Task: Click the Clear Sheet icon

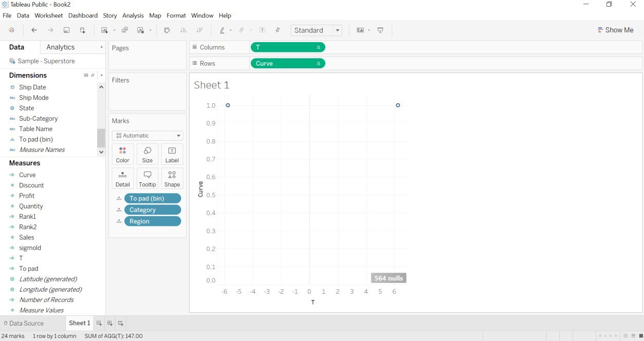Action: coord(140,30)
